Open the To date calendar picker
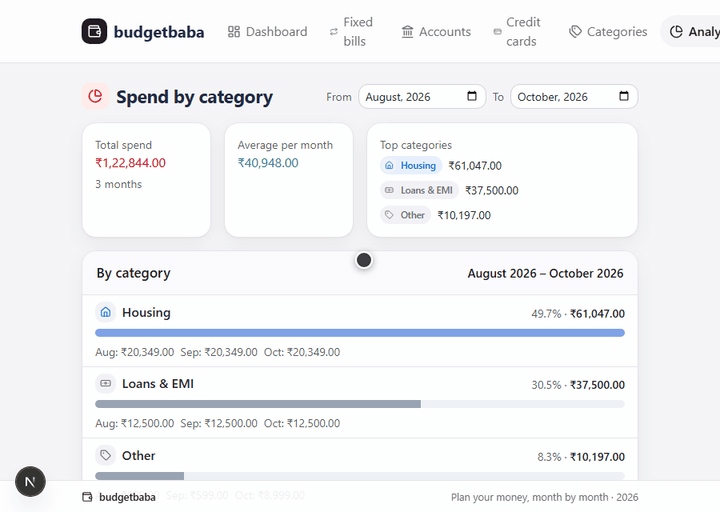 point(624,96)
